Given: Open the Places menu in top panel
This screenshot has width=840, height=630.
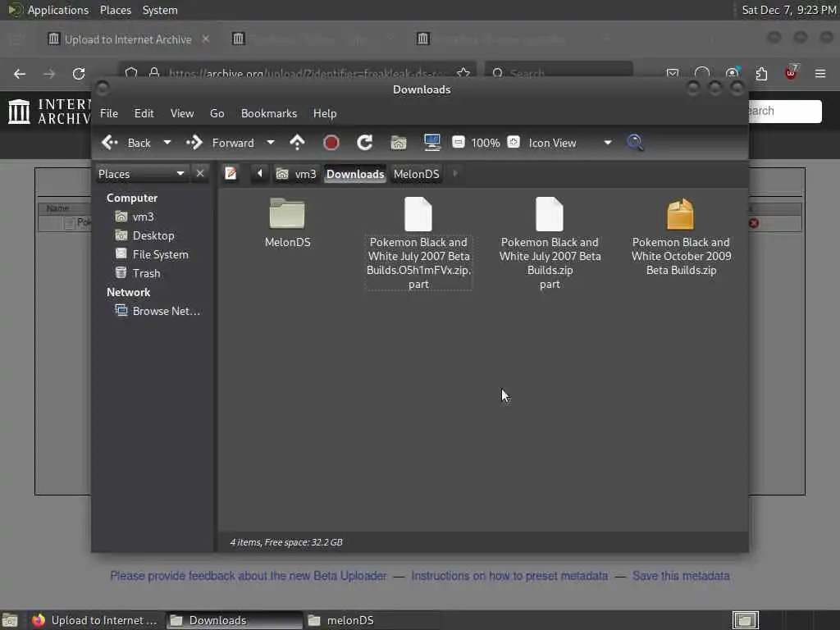Looking at the screenshot, I should [115, 10].
